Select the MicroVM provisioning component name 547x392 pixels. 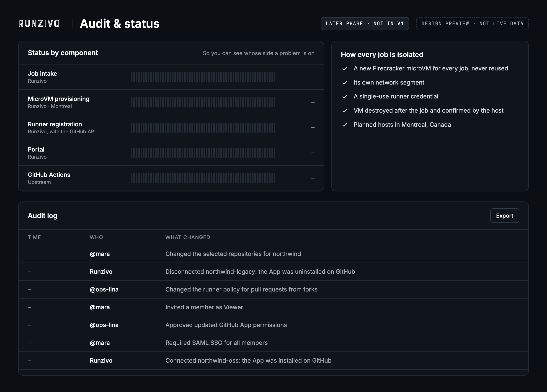pyautogui.click(x=59, y=99)
